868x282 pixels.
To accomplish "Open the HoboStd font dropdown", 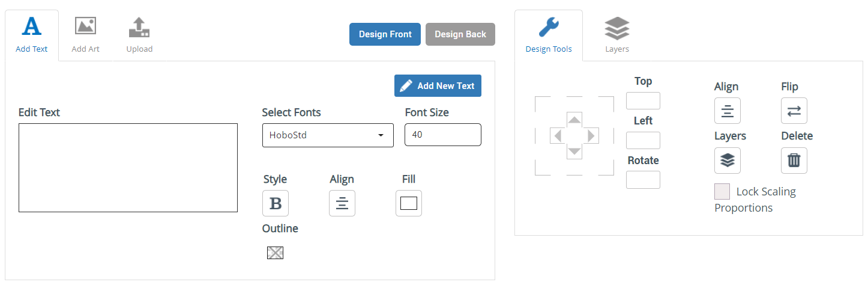I will pyautogui.click(x=328, y=135).
